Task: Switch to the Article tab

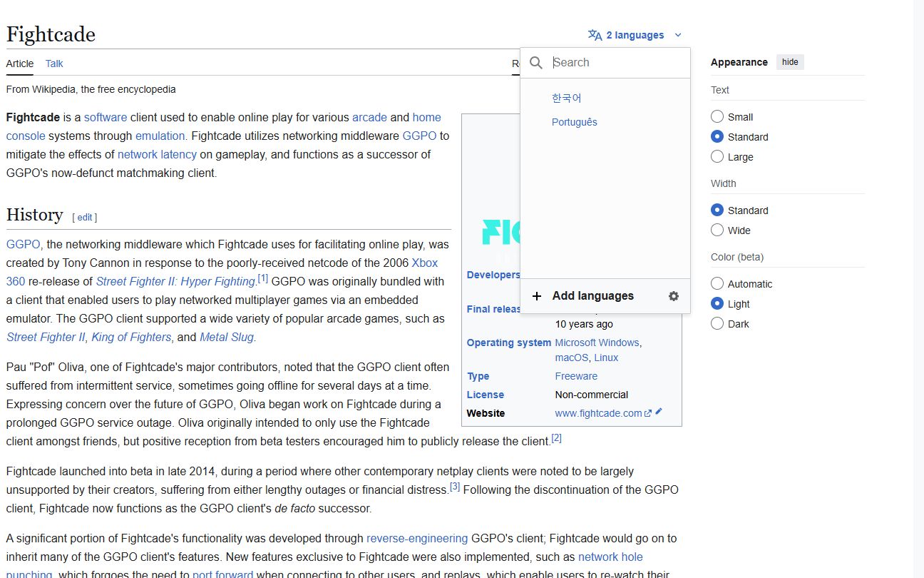Action: [20, 64]
